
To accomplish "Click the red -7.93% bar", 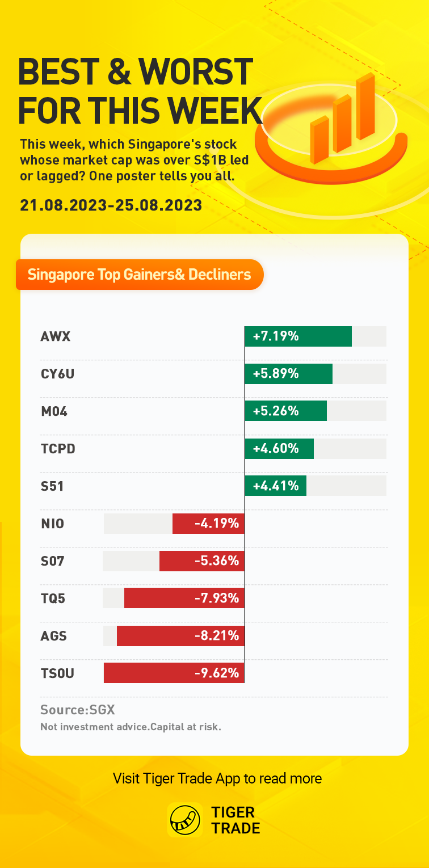I will point(184,598).
